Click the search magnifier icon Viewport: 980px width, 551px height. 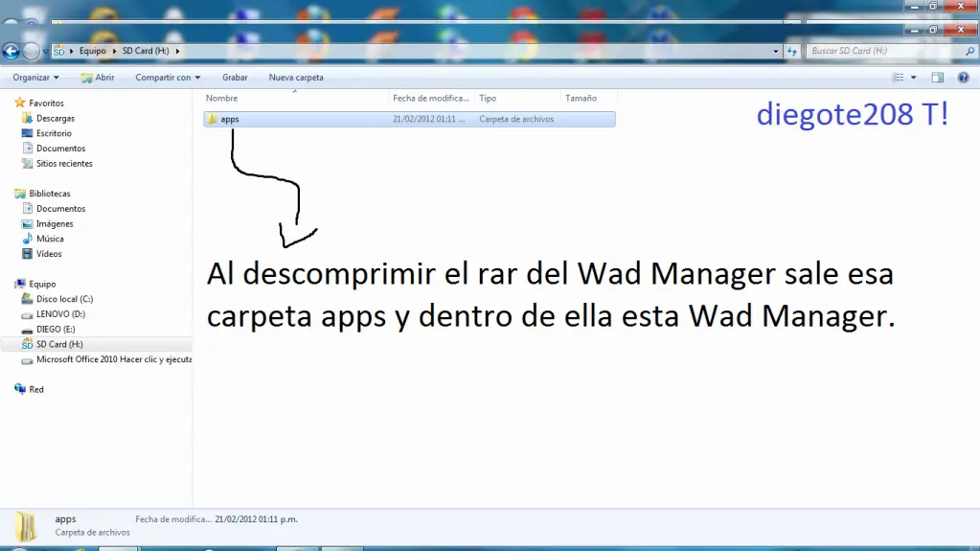coord(970,52)
